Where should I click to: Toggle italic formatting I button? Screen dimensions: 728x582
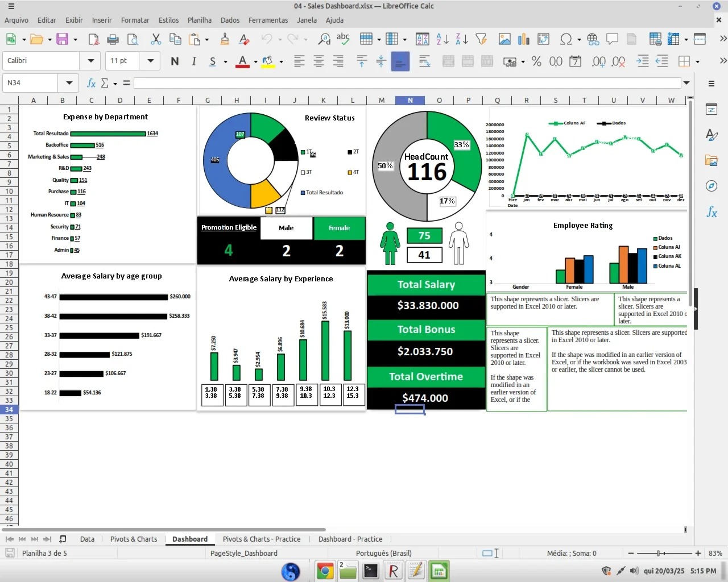click(x=194, y=61)
